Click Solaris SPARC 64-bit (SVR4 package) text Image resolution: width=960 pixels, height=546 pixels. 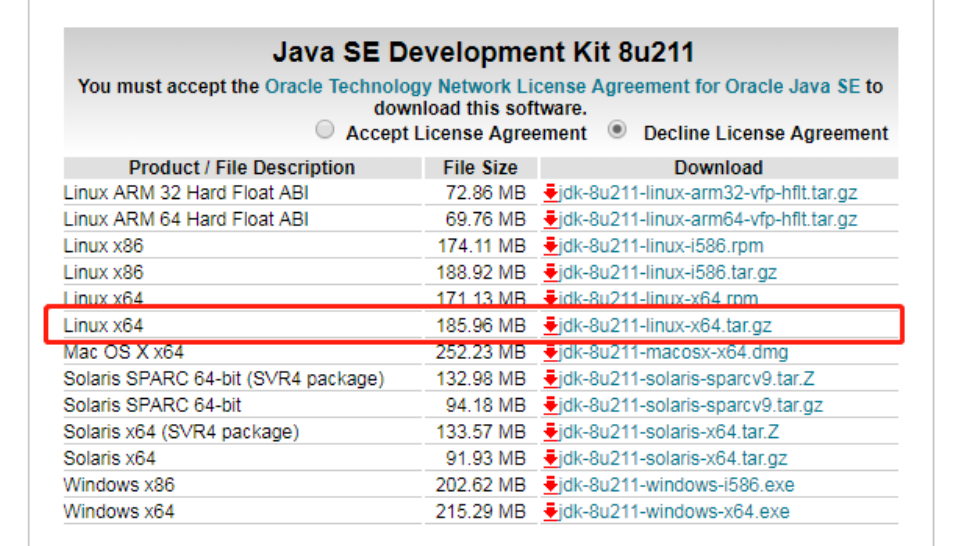point(224,379)
